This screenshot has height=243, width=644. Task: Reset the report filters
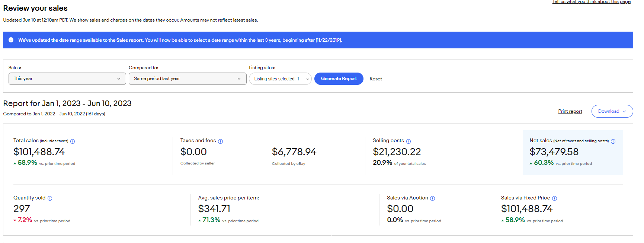tap(376, 79)
